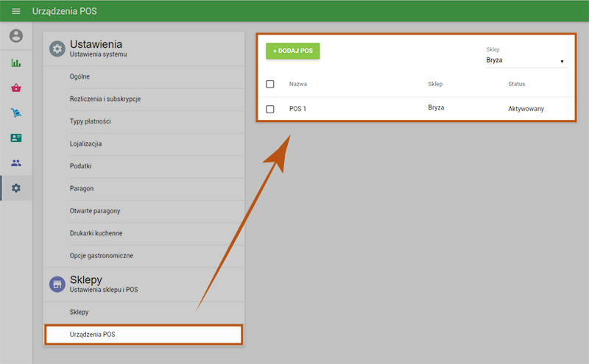Image resolution: width=589 pixels, height=364 pixels.
Task: Open the settings gear sidebar icon
Action: point(16,188)
